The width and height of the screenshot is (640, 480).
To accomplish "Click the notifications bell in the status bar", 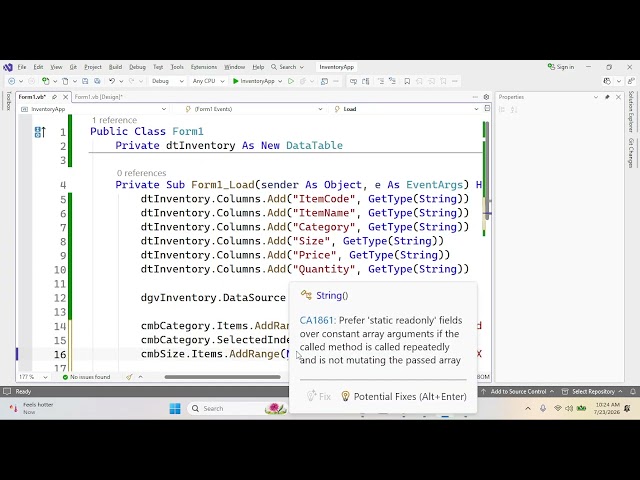I will click(633, 391).
